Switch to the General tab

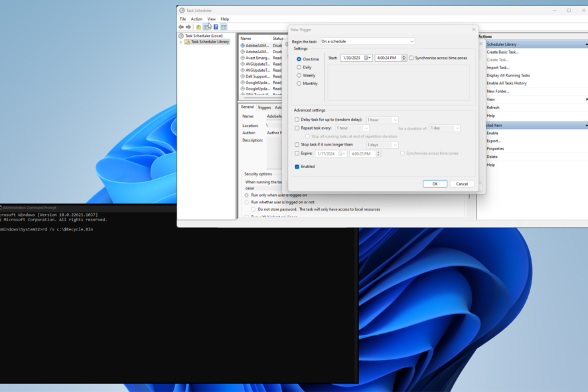coord(247,107)
